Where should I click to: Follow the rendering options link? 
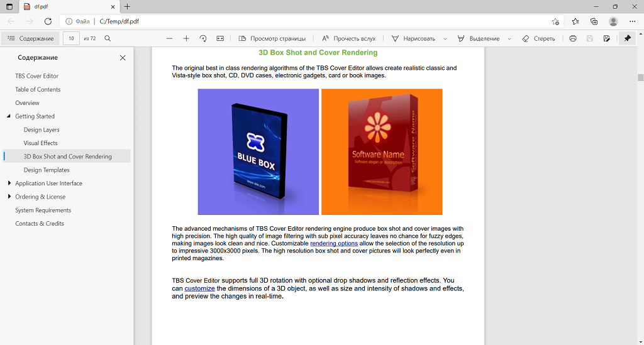(334, 243)
